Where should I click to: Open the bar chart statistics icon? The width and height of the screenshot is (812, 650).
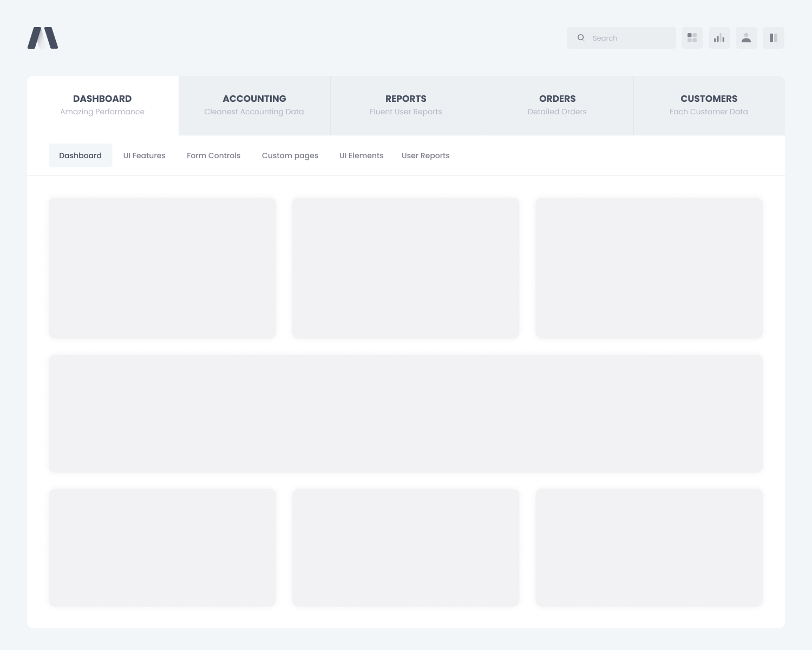[x=719, y=38]
